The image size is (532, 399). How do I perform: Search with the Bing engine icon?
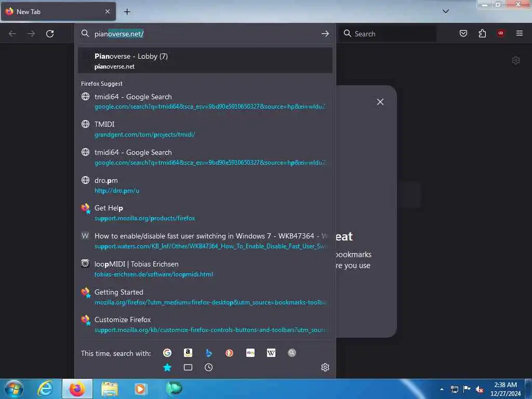pos(209,353)
